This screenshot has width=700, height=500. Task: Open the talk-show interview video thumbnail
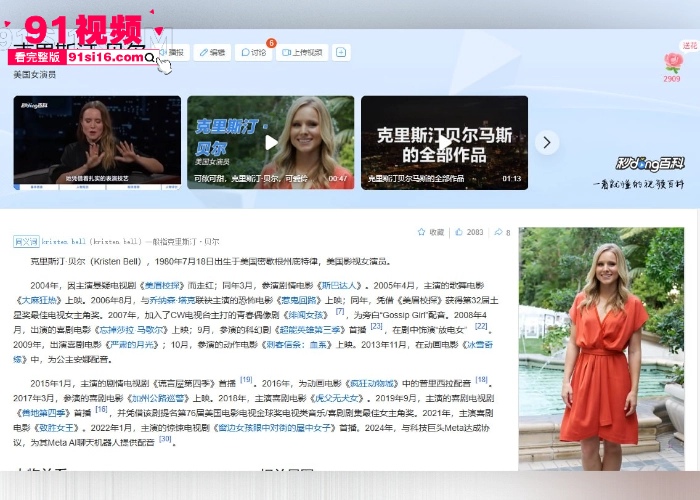tap(97, 142)
